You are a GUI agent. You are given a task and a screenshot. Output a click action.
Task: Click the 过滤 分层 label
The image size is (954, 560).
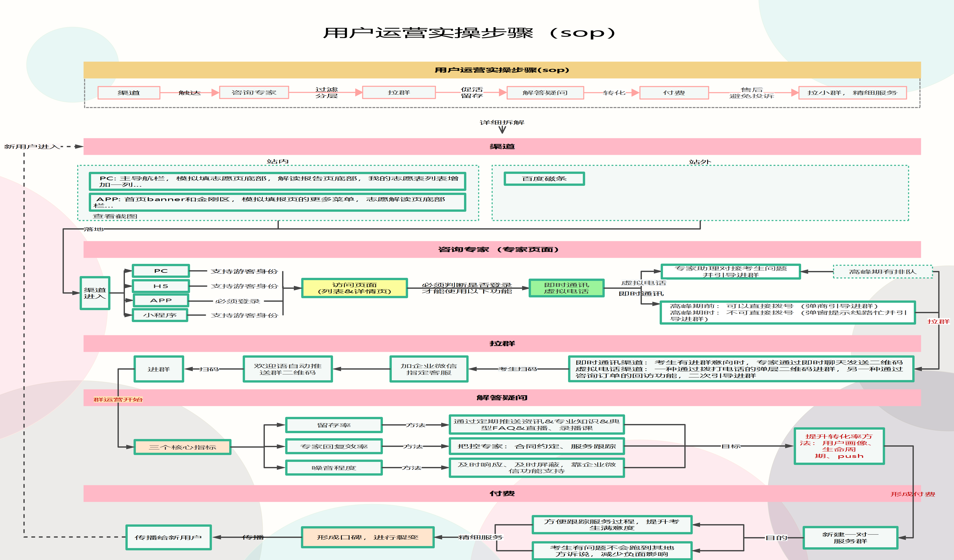click(x=326, y=93)
